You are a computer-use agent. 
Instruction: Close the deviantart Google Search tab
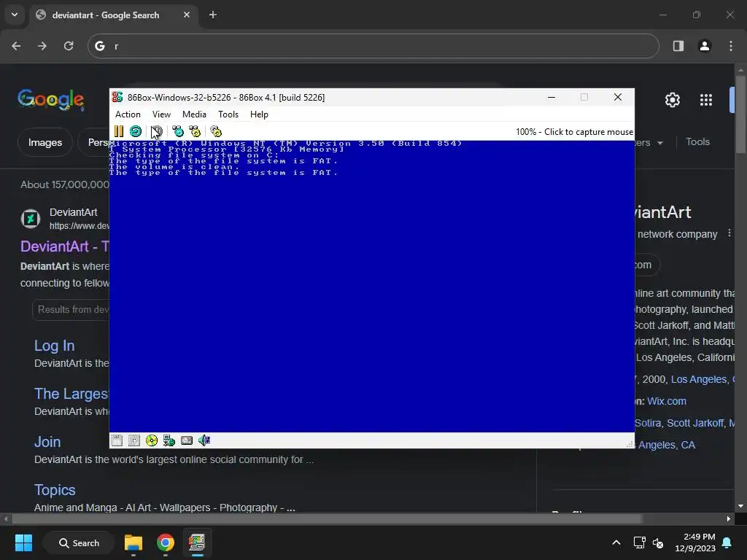click(x=187, y=15)
